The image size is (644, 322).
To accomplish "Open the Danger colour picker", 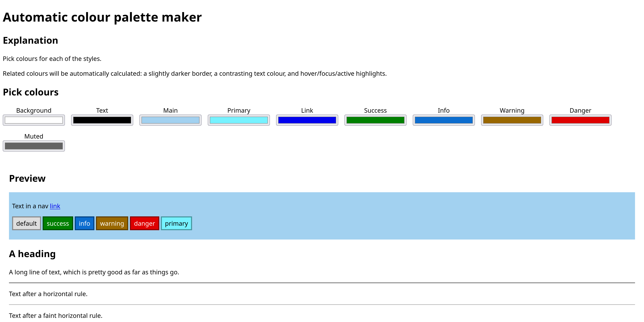I will pos(580,120).
